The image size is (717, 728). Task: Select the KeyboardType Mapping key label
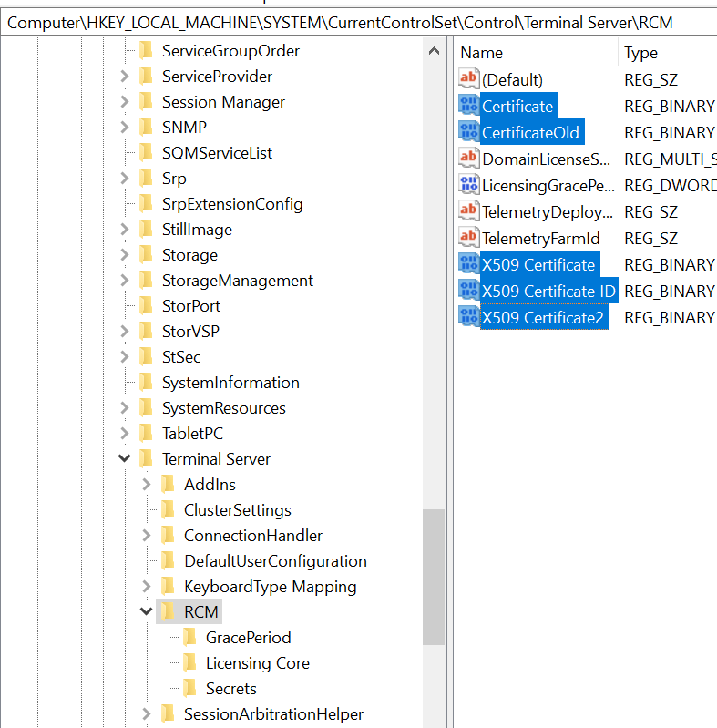[271, 587]
